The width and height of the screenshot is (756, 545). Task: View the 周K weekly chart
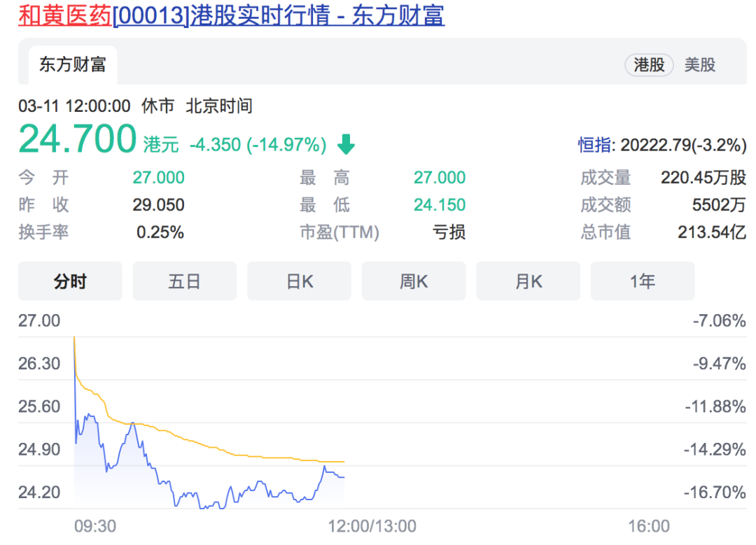click(414, 281)
